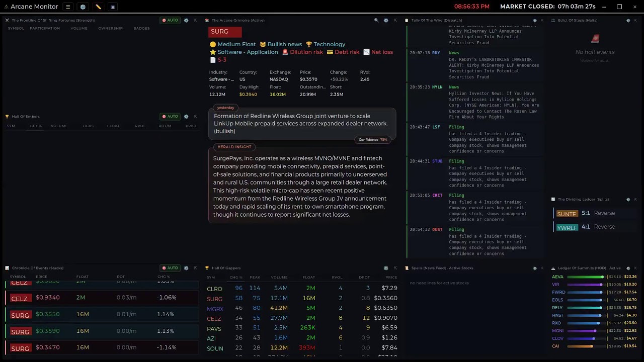Open Tally Of The Wire settings gear

point(535,20)
